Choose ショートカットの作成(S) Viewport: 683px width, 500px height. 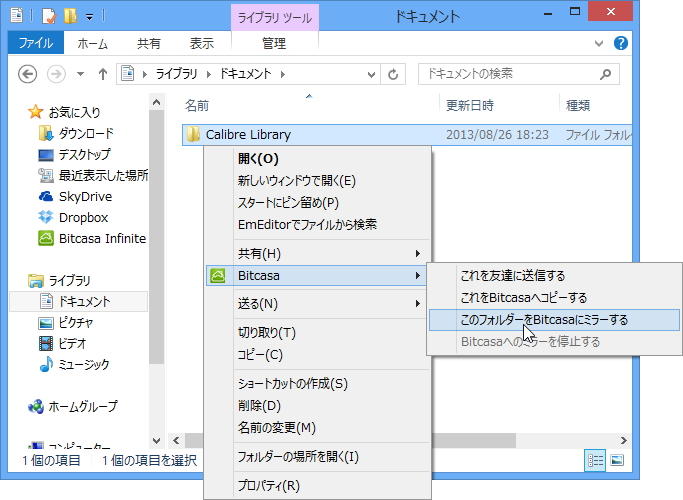318,384
